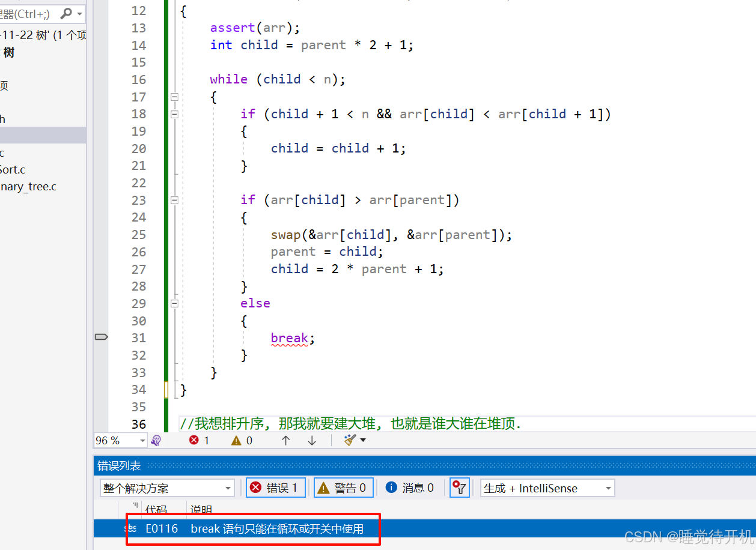Go to next issue with the down arrow
This screenshot has width=756, height=550.
coord(312,440)
